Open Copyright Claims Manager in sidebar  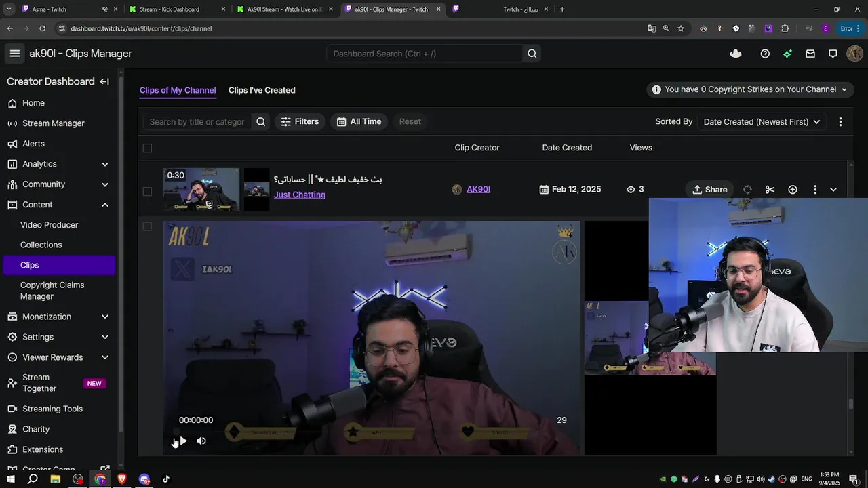click(x=52, y=291)
